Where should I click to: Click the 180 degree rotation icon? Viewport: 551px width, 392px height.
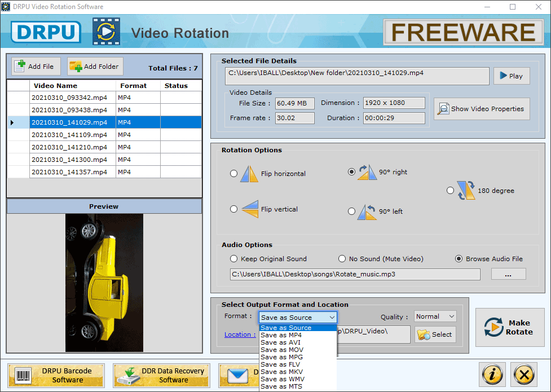[466, 191]
